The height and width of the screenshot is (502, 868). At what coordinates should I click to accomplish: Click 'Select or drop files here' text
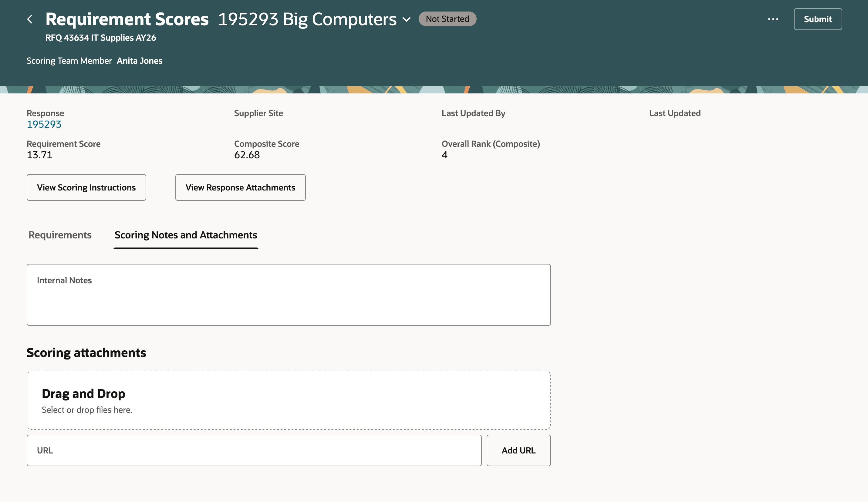(x=87, y=410)
